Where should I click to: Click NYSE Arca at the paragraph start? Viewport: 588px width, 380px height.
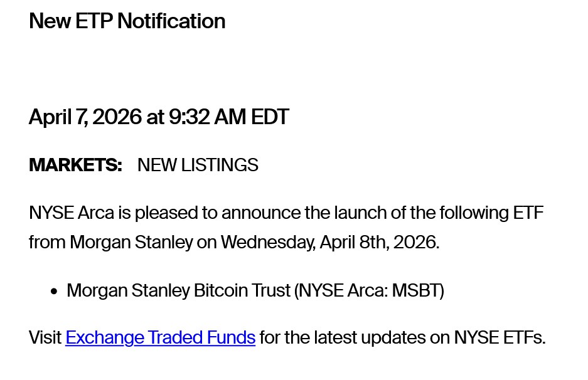72,213
